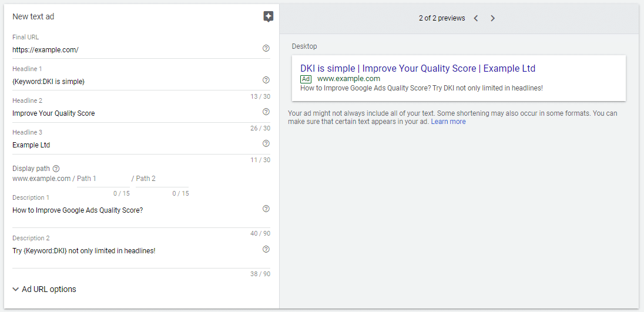Image resolution: width=644 pixels, height=312 pixels.
Task: Open the Learn more link
Action: (x=448, y=122)
